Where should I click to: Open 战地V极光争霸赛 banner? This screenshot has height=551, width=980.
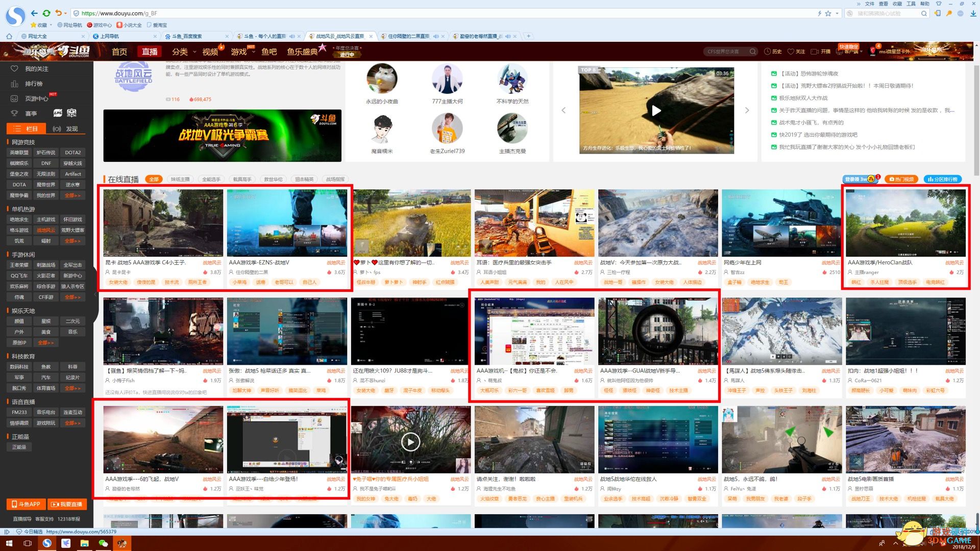pos(222,135)
